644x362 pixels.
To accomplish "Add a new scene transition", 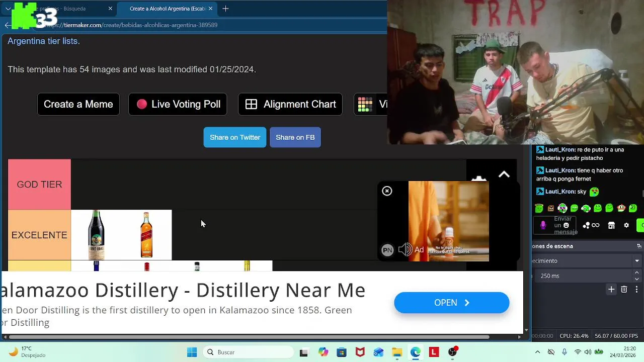I will pos(611,290).
